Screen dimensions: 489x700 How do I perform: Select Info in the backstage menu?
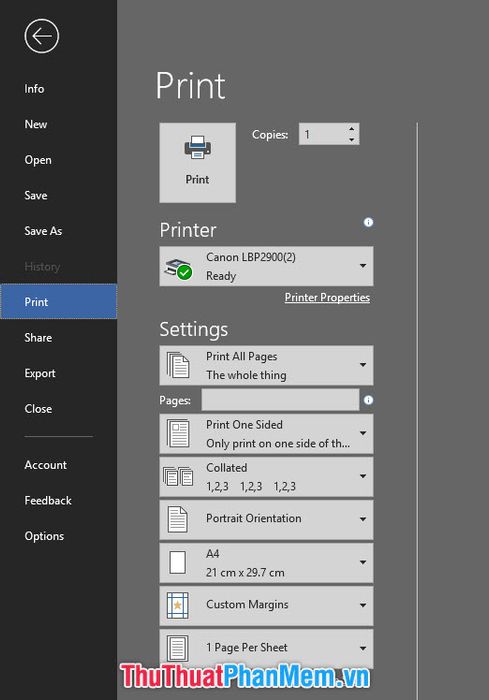[34, 89]
